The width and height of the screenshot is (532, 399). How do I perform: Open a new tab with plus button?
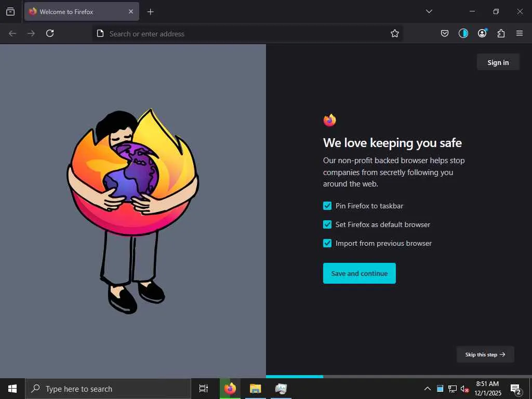coord(150,12)
